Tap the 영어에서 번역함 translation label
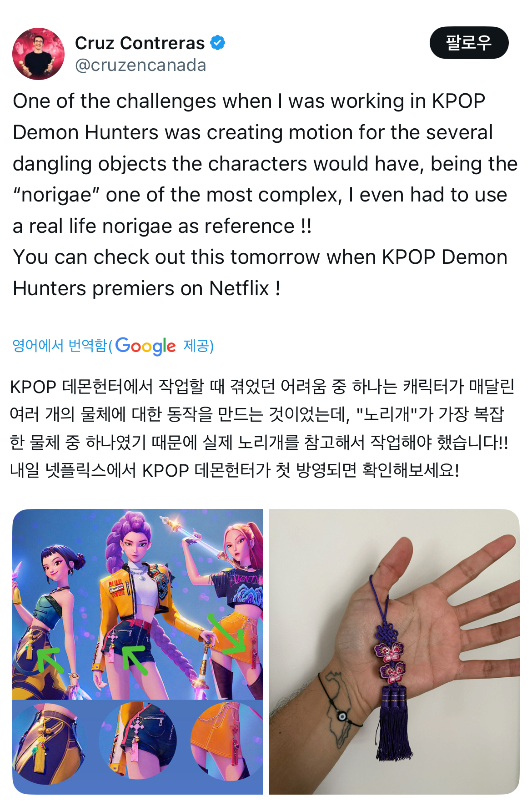The height and width of the screenshot is (806, 532). (x=60, y=346)
